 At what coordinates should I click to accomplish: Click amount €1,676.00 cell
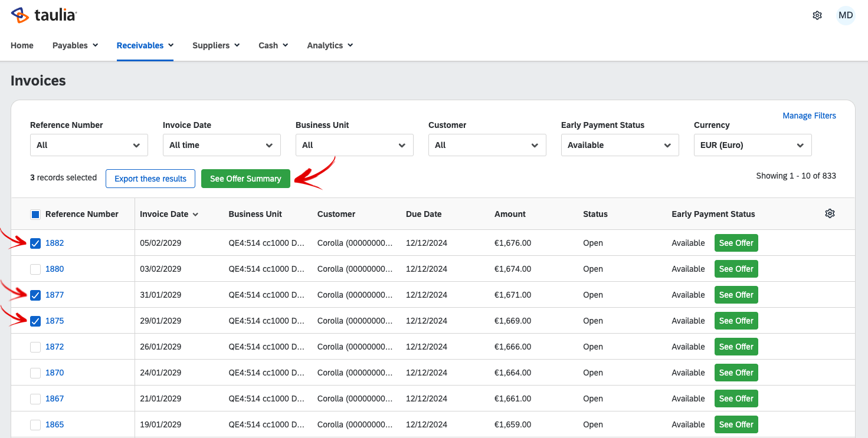513,243
